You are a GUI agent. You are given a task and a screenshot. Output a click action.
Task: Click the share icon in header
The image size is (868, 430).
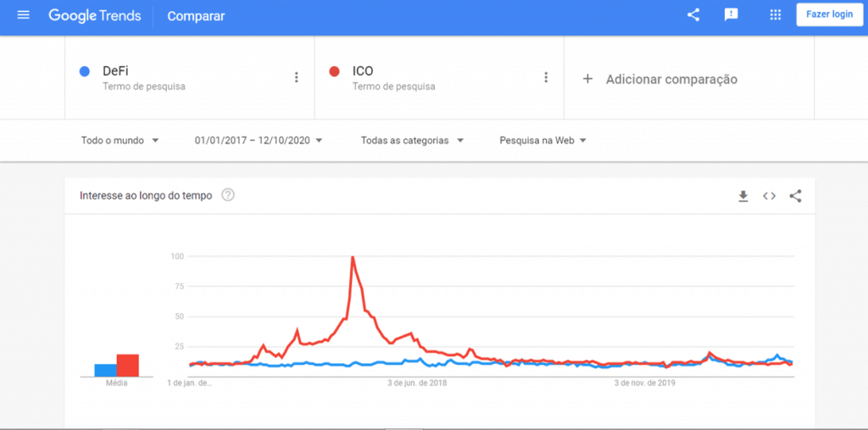[693, 15]
